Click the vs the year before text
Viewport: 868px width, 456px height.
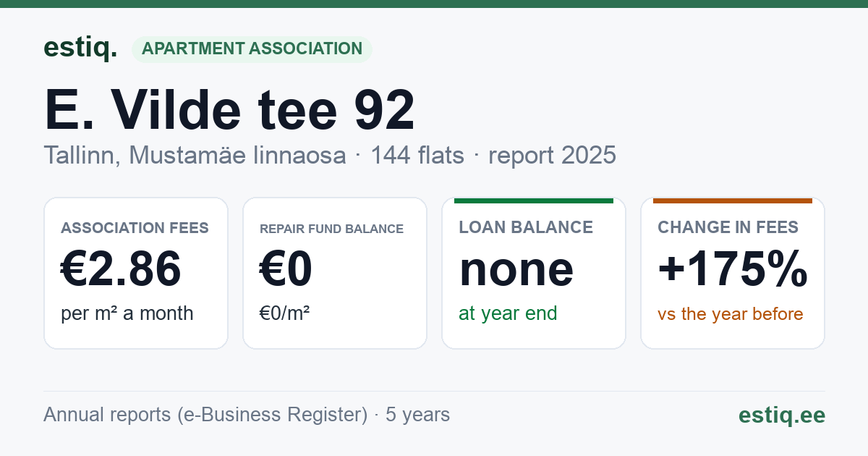(x=731, y=314)
